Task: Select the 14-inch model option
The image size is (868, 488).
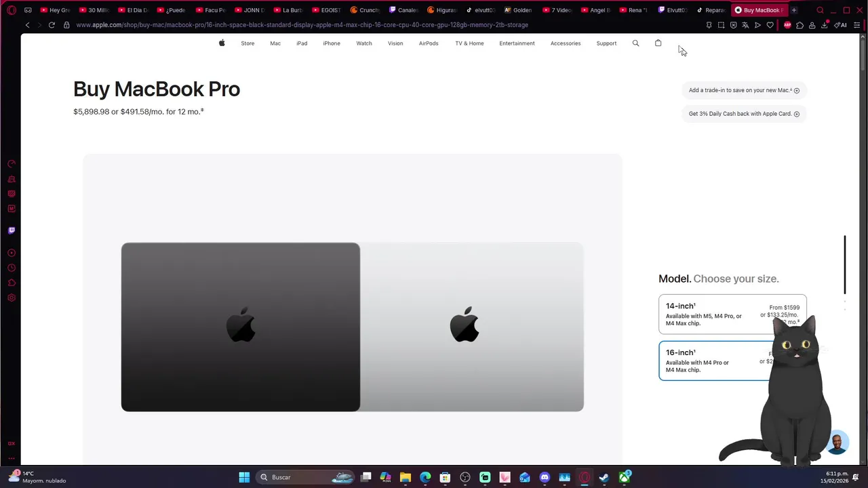Action: (x=732, y=314)
